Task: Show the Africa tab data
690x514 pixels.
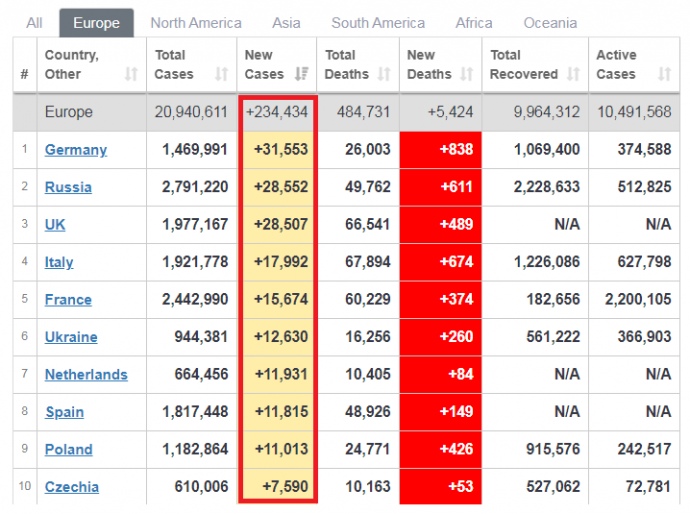Action: [x=474, y=23]
